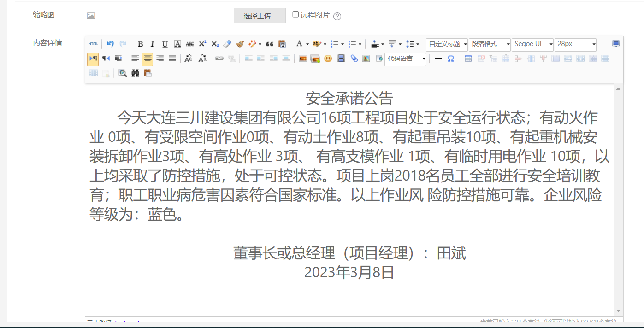Open the 代码语言 dropdown
The image size is (644, 328).
coord(405,59)
